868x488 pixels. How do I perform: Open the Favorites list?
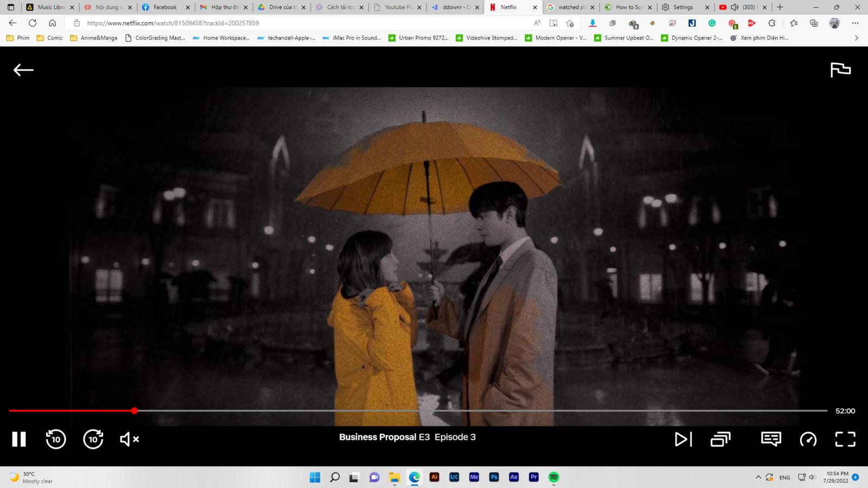794,23
